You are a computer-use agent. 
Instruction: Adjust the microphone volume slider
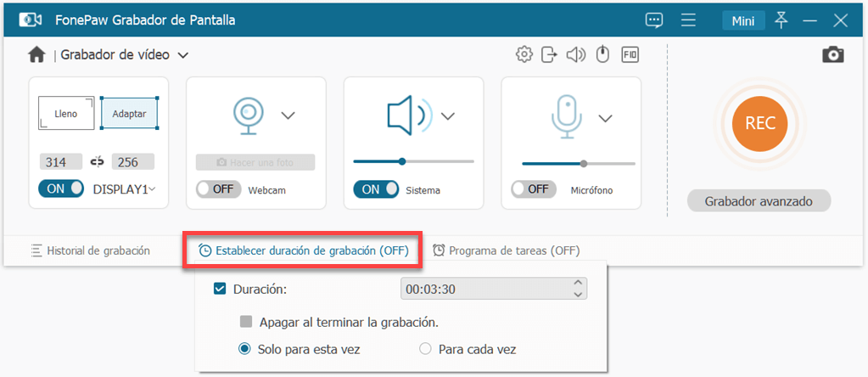579,164
